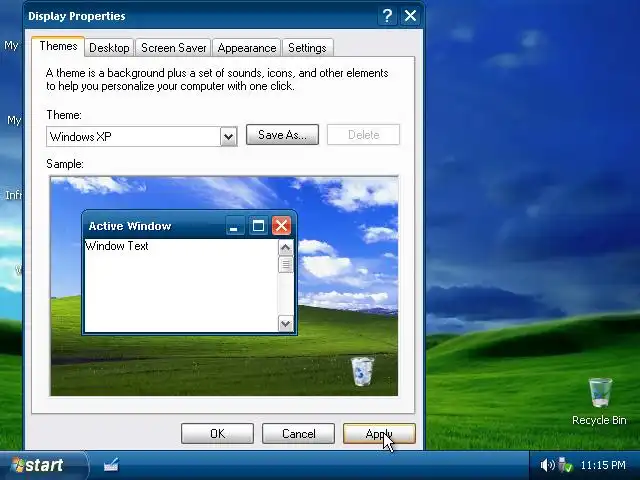This screenshot has height=480, width=640.
Task: Click the Apply button
Action: [379, 433]
